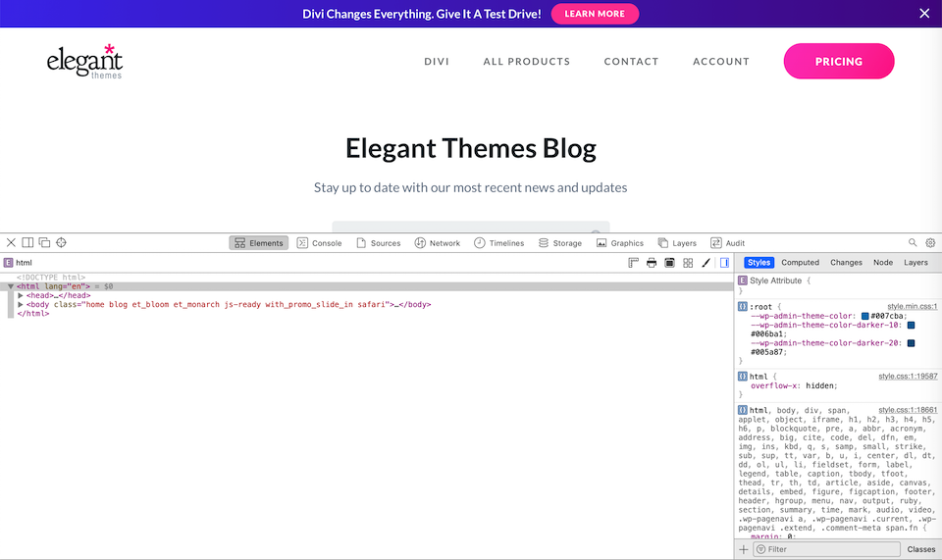
Task: Dock Web Inspector to the side
Action: (27, 243)
